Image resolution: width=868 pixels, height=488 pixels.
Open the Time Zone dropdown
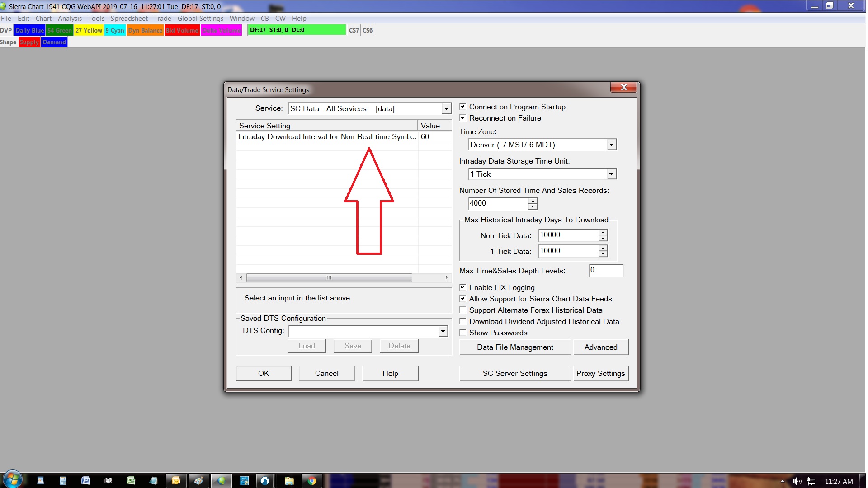pyautogui.click(x=611, y=145)
